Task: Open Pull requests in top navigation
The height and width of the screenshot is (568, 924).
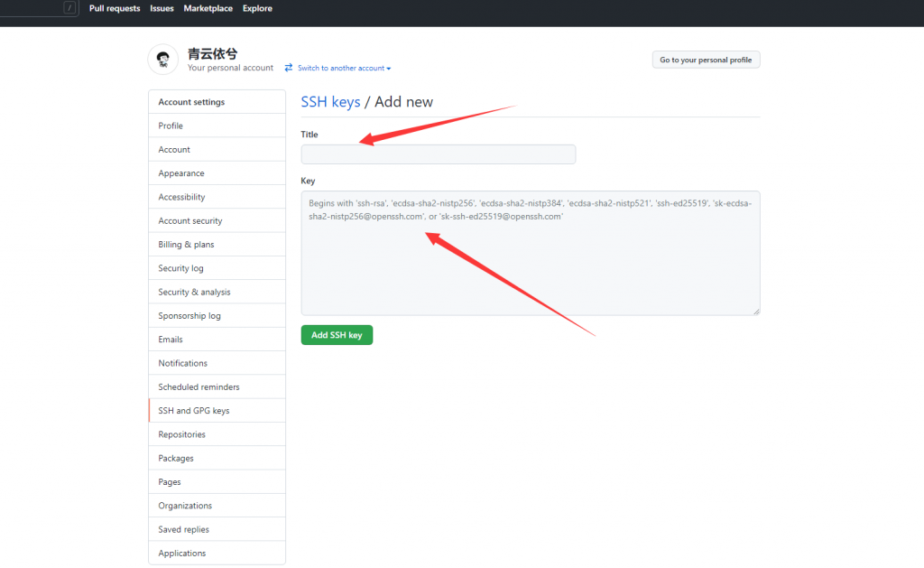Action: coord(115,8)
